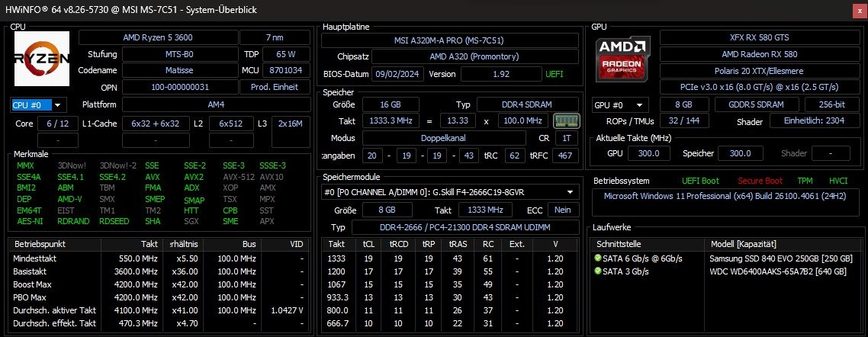Viewport: 868px width, 337px height.
Task: Click the 933.3 row in timings table
Action: [x=450, y=297]
